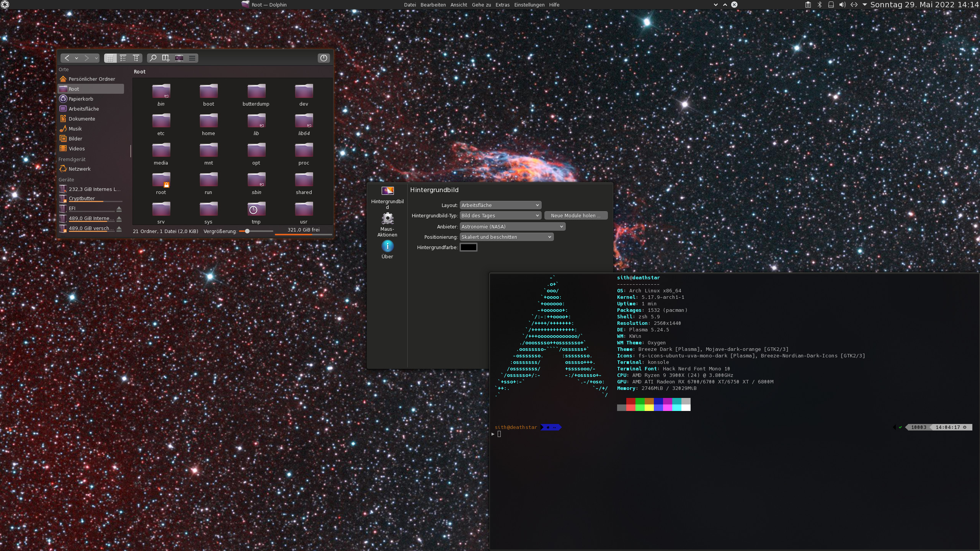The width and height of the screenshot is (980, 551).
Task: Click the volume icon in system tray
Action: (x=842, y=5)
